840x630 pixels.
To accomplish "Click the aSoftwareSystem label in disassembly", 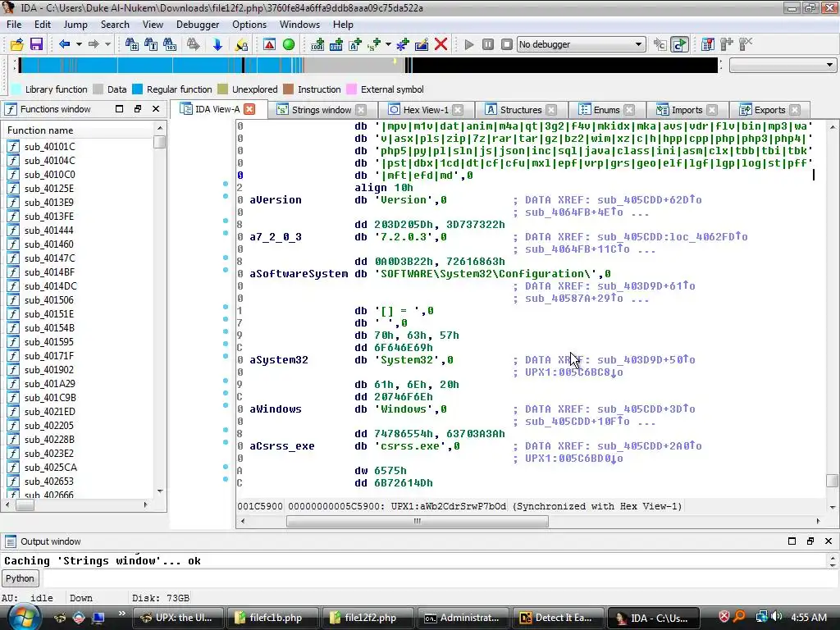I will pyautogui.click(x=299, y=274).
